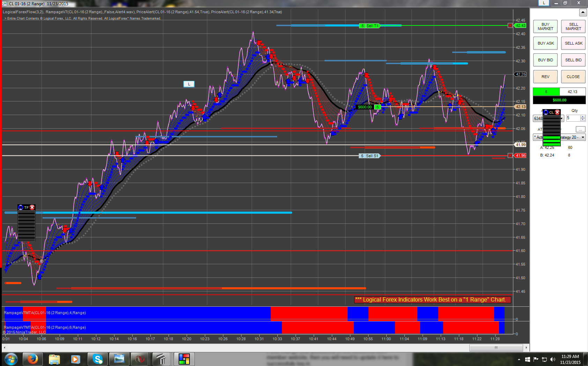Viewport: 588px width, 366px height.
Task: Click the L button in the title bar
Action: pyautogui.click(x=544, y=3)
